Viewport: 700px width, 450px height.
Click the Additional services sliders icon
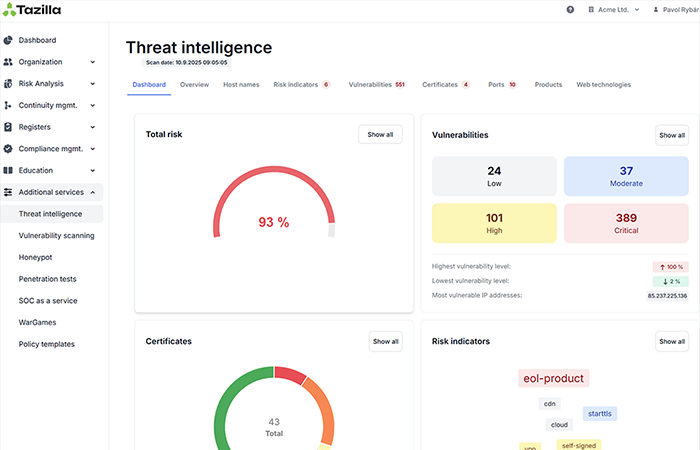(x=8, y=192)
